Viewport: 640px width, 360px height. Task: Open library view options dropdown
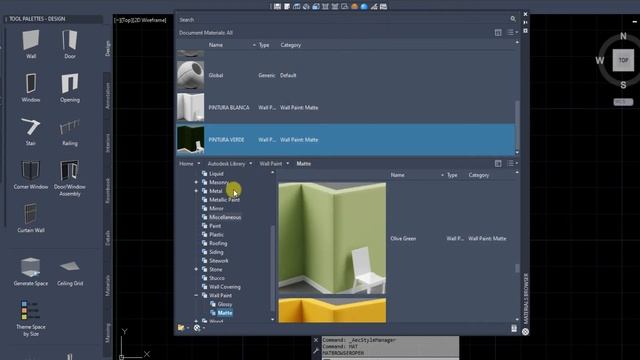[512, 163]
